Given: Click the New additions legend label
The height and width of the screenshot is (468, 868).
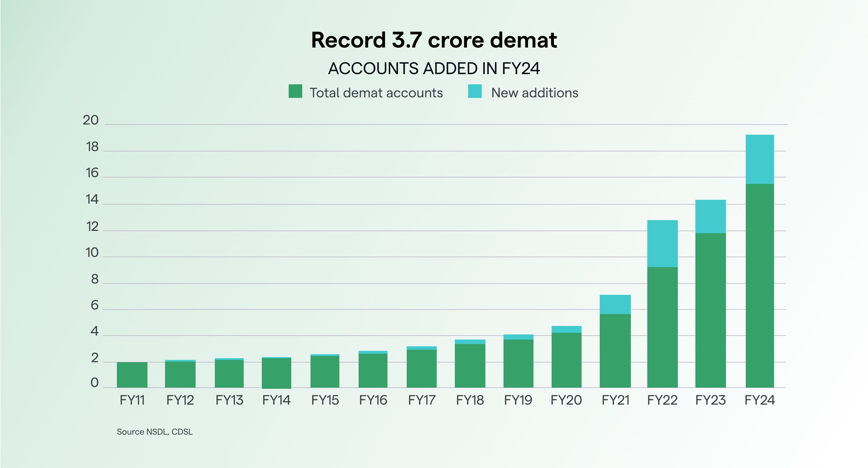Looking at the screenshot, I should point(534,93).
